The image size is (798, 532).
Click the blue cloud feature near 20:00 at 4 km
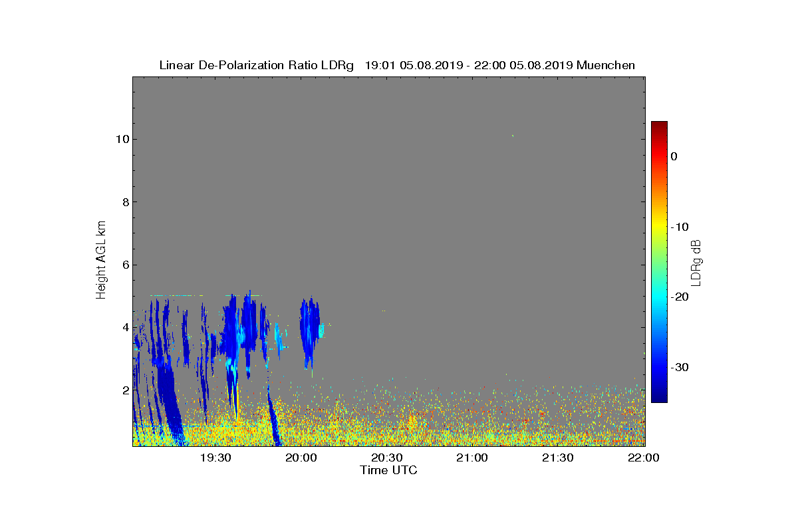tap(310, 331)
